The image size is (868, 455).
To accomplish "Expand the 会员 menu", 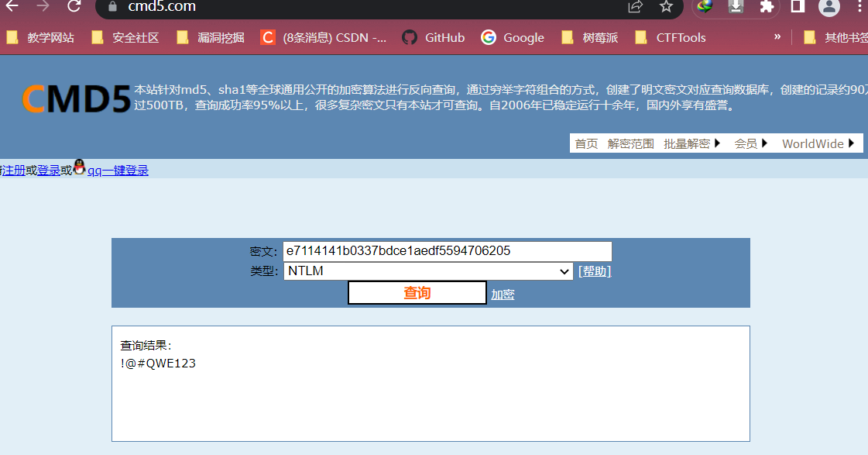I will point(750,143).
